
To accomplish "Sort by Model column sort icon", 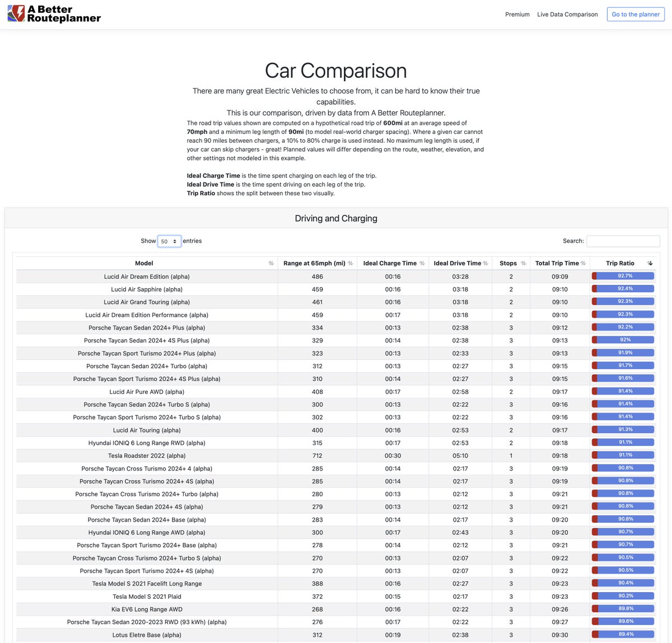I will pyautogui.click(x=271, y=264).
